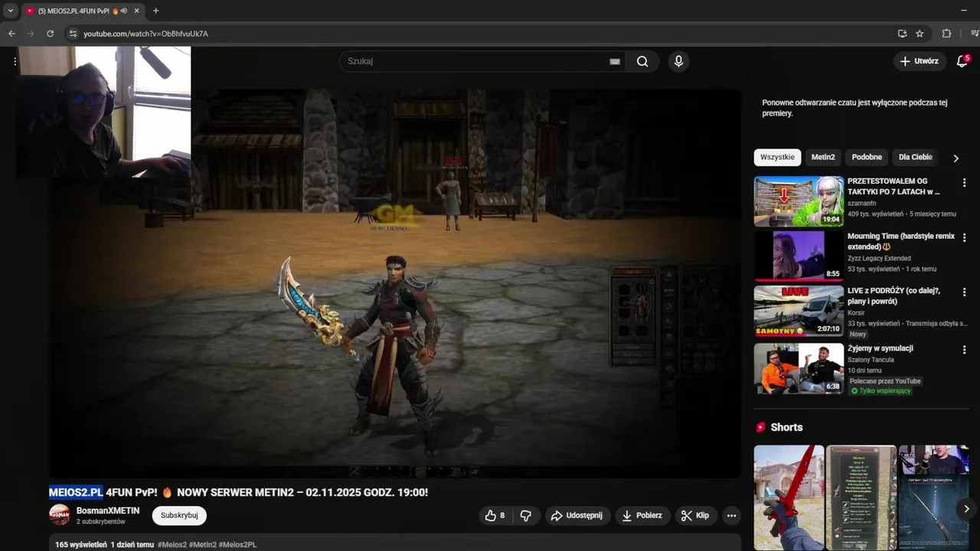Open options menu for Żyjemy w symulacji

point(964,350)
